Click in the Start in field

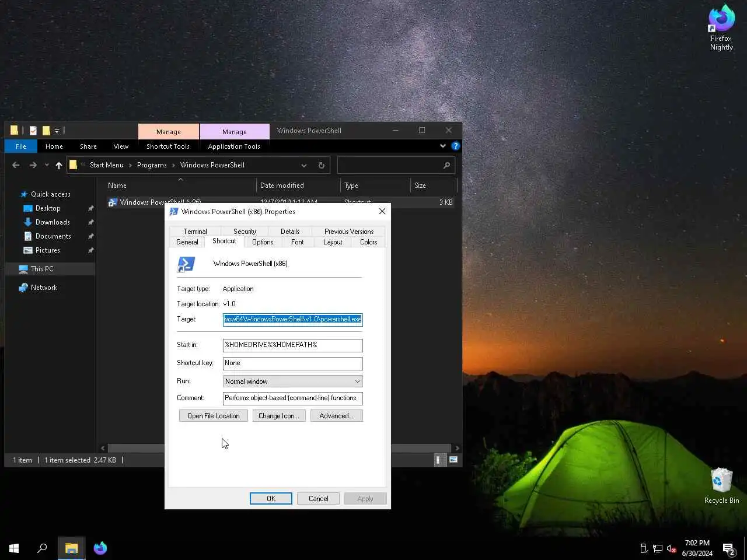pos(292,345)
